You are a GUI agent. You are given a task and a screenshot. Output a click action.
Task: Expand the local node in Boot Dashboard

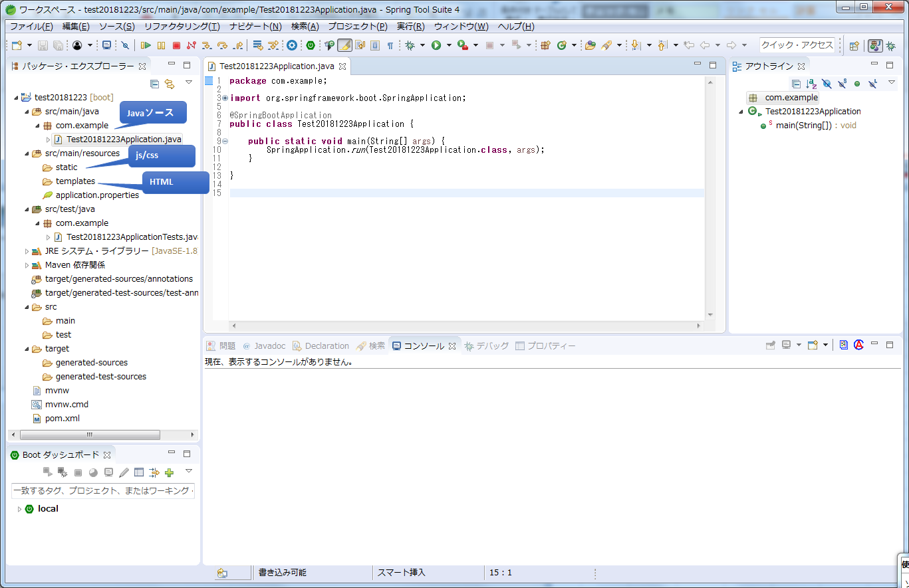[x=19, y=509]
